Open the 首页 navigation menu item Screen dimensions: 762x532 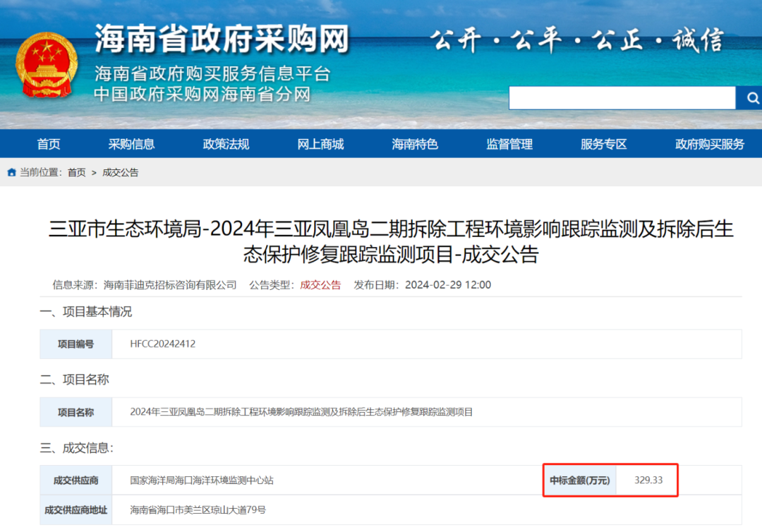tap(49, 145)
